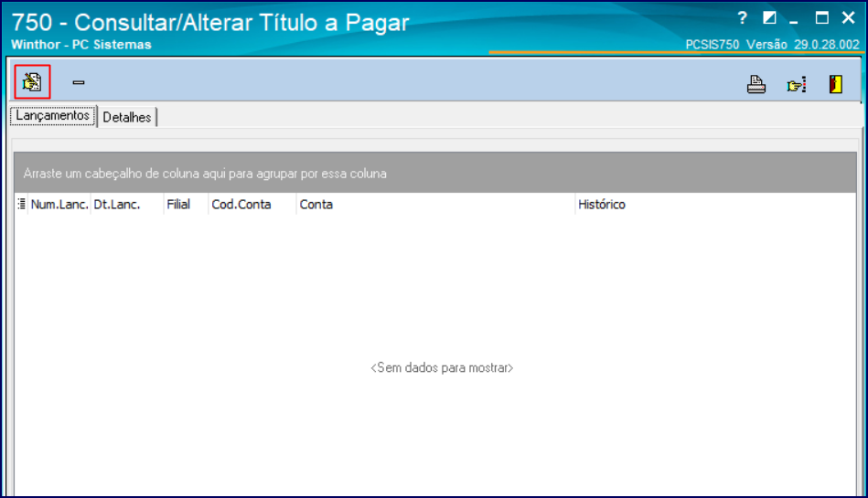Open grid column chooser icon beside Num.Lanc.
This screenshot has height=498, width=868.
tap(21, 204)
